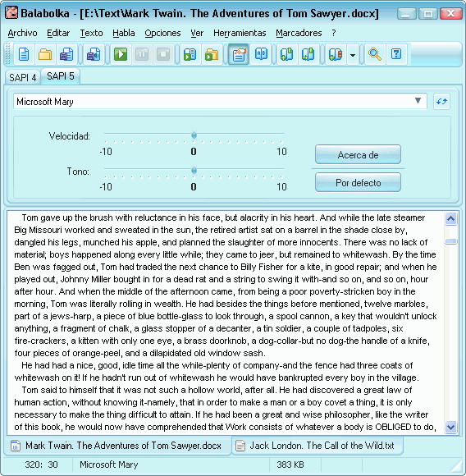
Task: Stop the speech playback
Action: [163, 55]
